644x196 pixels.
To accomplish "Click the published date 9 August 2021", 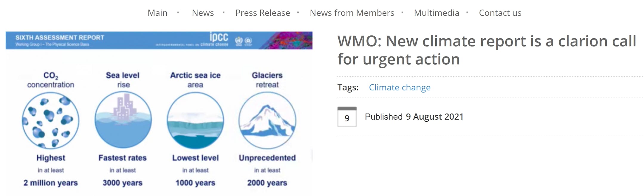I will [x=434, y=117].
